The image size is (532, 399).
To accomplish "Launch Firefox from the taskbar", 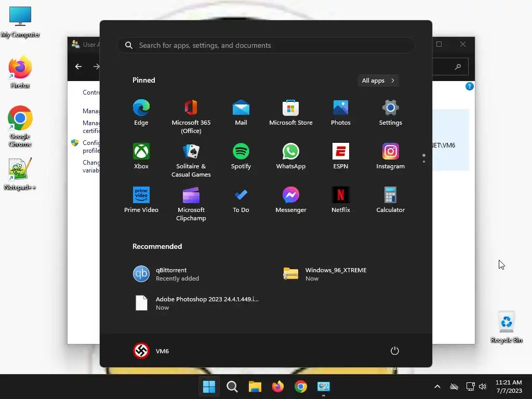I will pyautogui.click(x=278, y=387).
